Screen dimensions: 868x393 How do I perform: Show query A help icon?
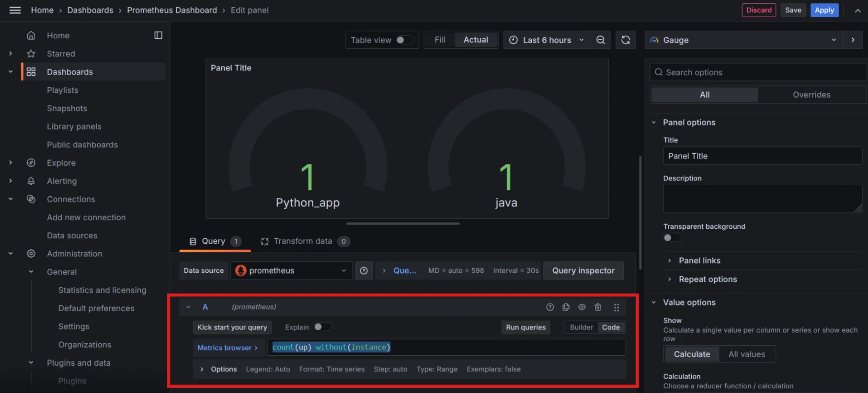[x=550, y=307]
